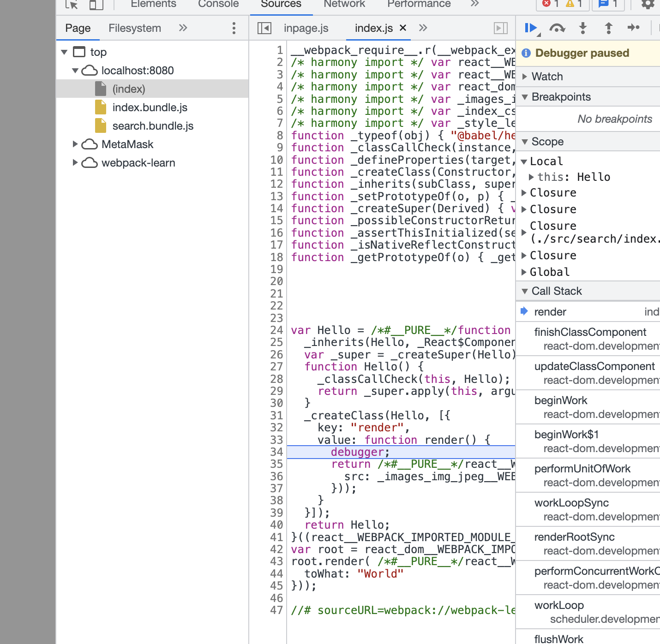Click the yellow index.bundle.js file icon
This screenshot has height=644, width=660.
point(100,107)
